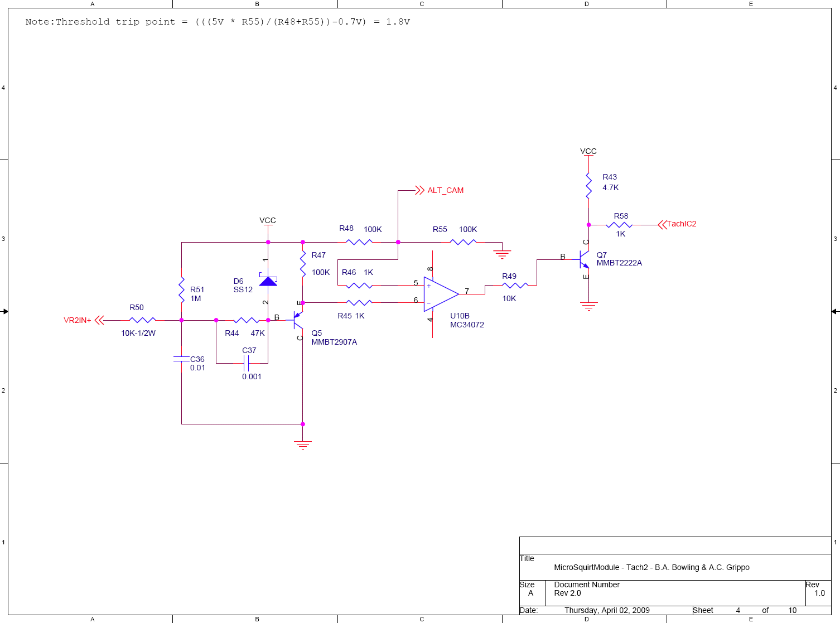Click the R58 1K resistor symbol

[619, 225]
